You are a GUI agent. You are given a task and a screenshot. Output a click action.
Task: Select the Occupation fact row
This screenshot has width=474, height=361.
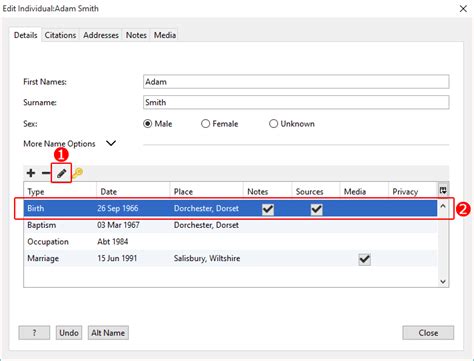point(230,242)
